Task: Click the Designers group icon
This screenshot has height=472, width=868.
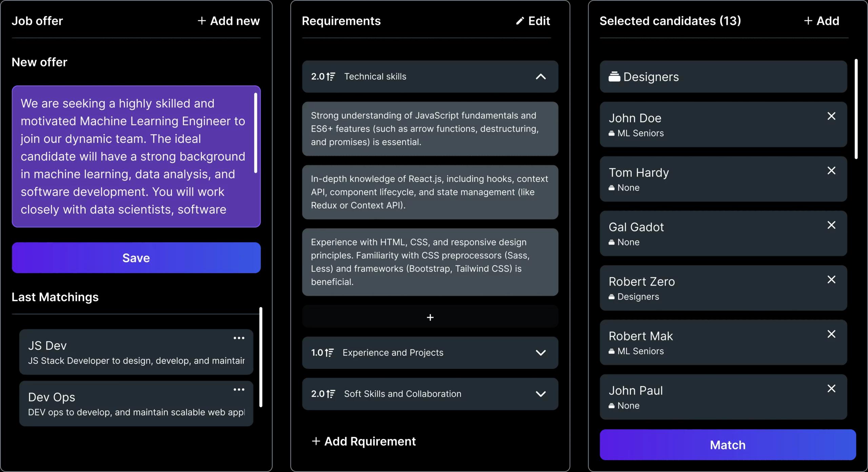Action: point(614,77)
